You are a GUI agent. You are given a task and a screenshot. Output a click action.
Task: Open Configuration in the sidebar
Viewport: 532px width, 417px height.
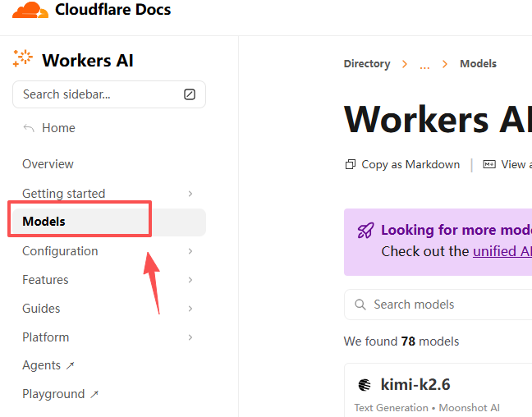coord(60,251)
